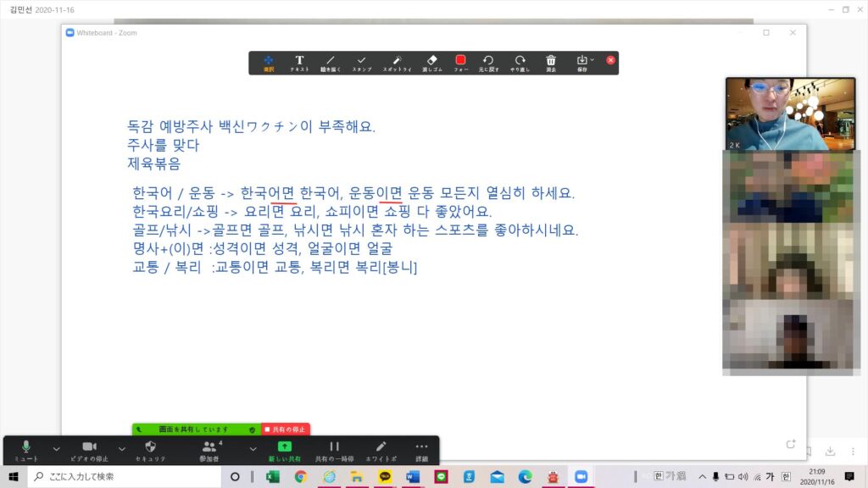This screenshot has width=868, height=488.
Task: Start a New Share
Action: tap(284, 450)
